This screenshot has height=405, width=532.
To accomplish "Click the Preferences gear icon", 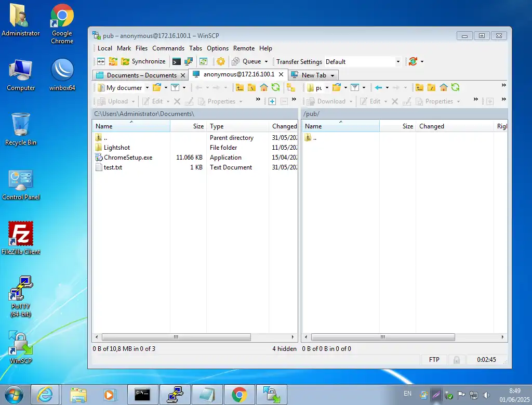I will 221,61.
